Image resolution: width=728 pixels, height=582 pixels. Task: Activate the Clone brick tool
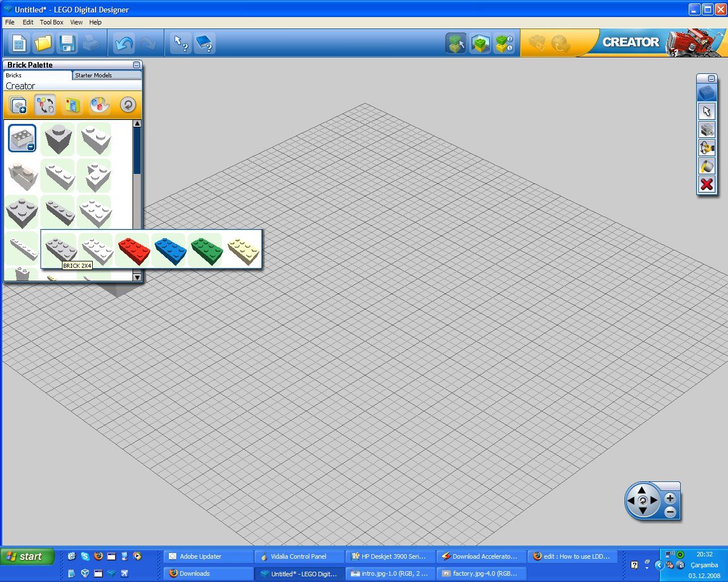coord(707,130)
